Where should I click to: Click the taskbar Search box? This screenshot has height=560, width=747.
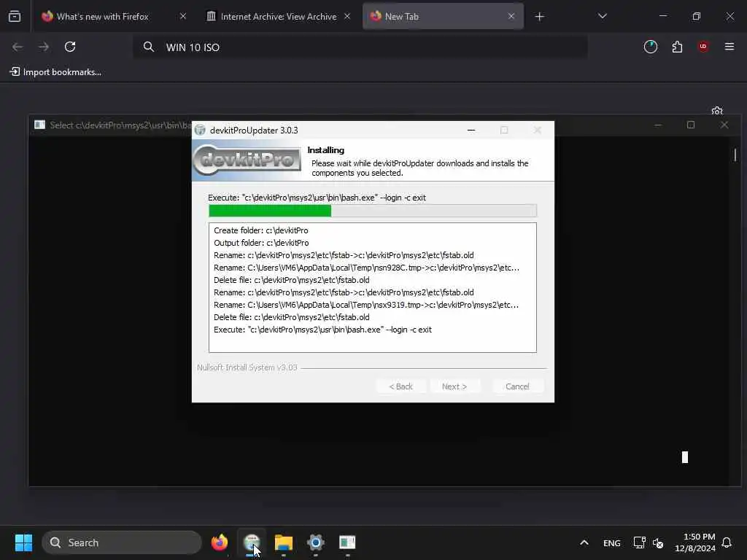click(122, 542)
